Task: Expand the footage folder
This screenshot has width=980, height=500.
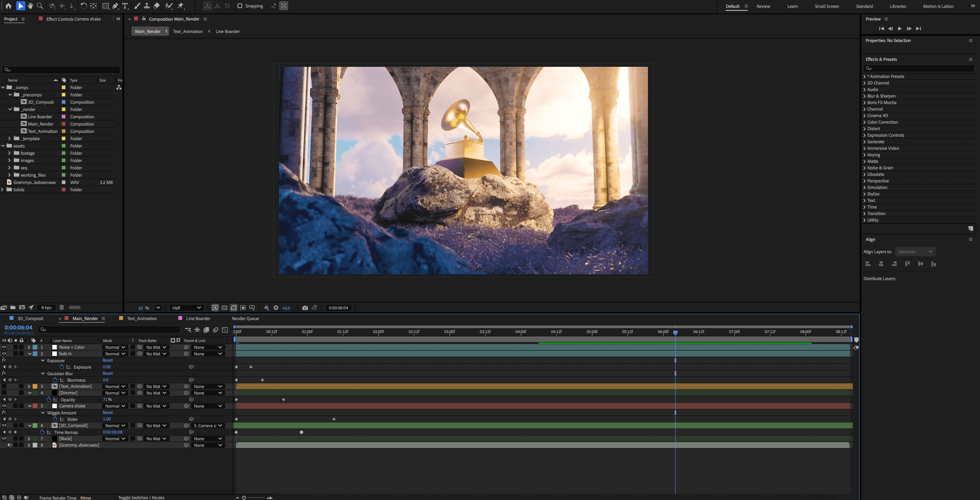Action: pos(9,153)
